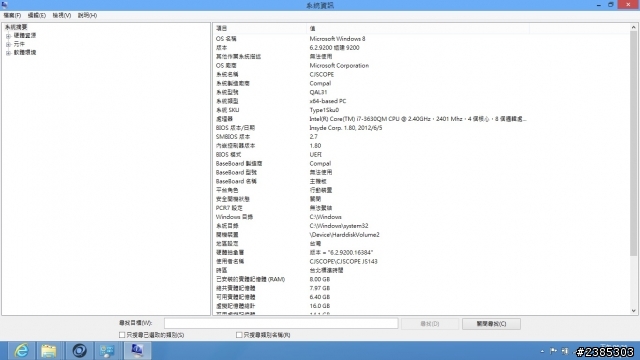Open the control panel icon in taskbar
640x360 pixels.
(x=107, y=351)
